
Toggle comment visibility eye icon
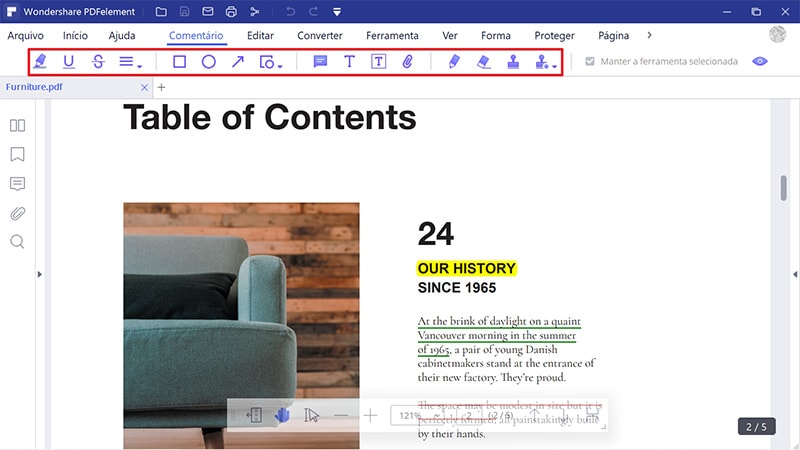point(760,61)
